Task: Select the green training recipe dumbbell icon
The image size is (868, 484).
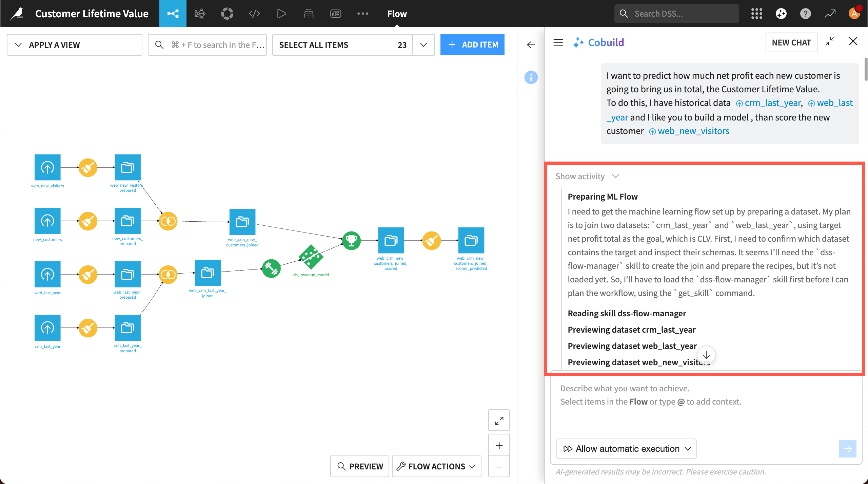Action: point(271,268)
